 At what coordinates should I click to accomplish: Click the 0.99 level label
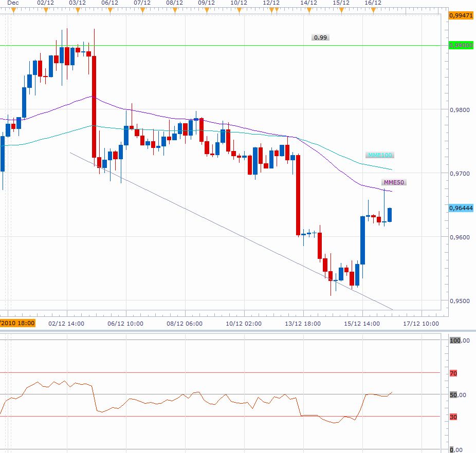(x=320, y=37)
